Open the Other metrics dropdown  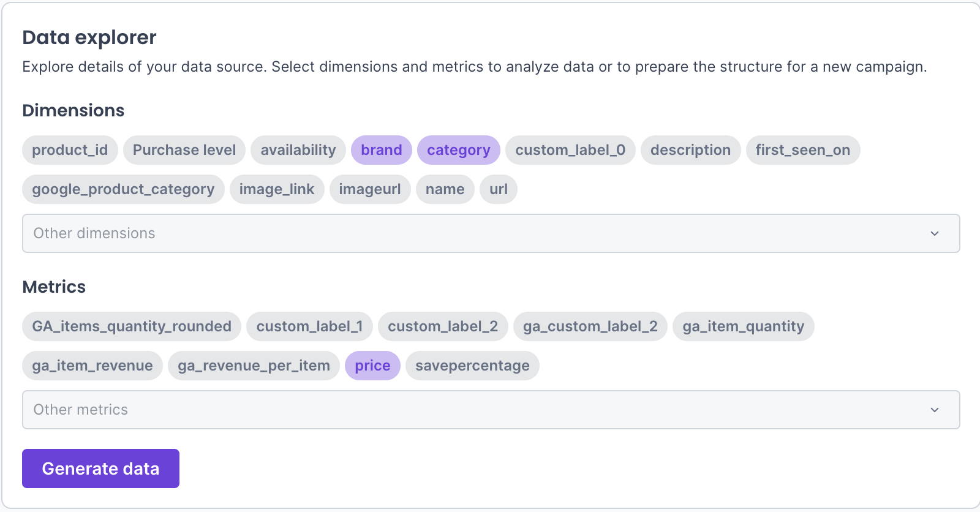478,410
